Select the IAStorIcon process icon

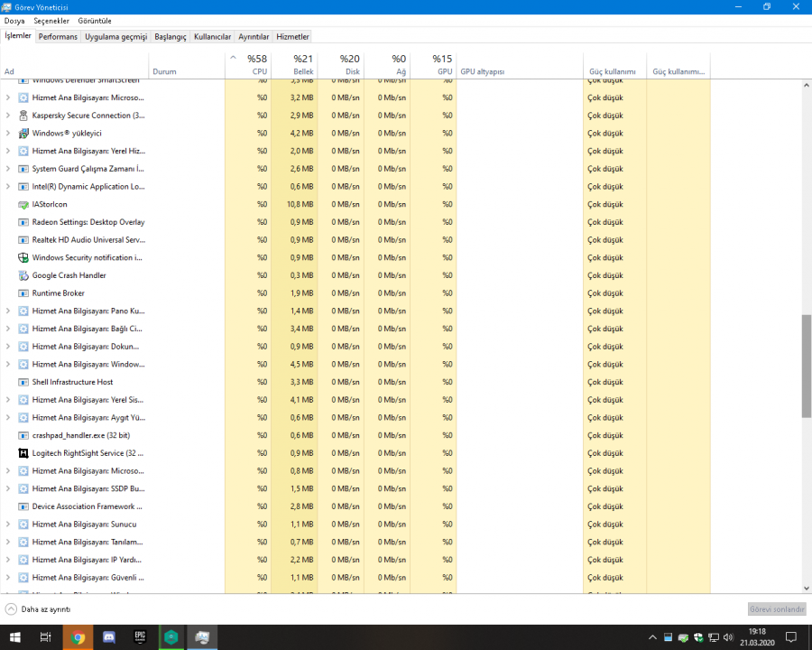23,204
